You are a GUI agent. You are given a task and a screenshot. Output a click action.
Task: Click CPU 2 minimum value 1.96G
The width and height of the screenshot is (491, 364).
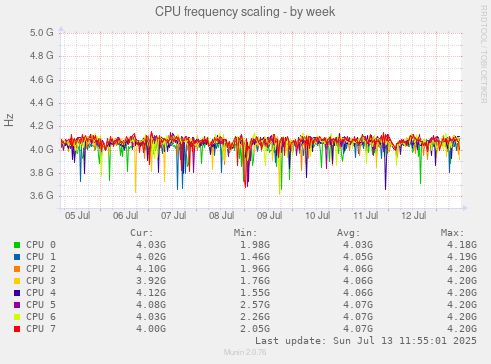(255, 269)
